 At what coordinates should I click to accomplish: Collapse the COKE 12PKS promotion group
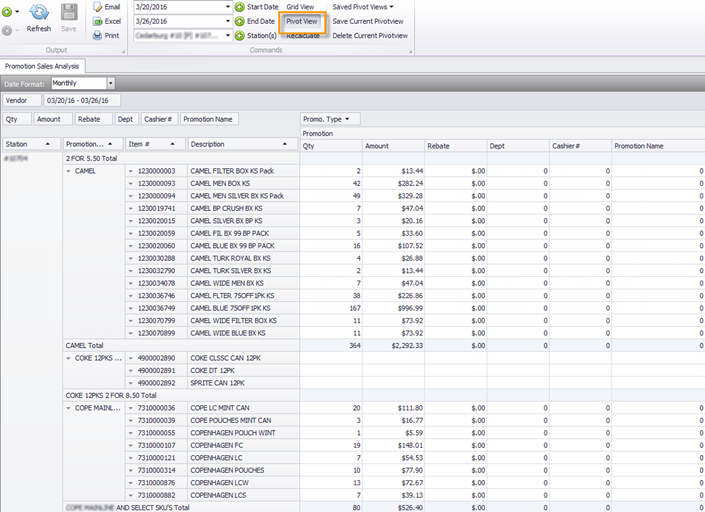68,358
